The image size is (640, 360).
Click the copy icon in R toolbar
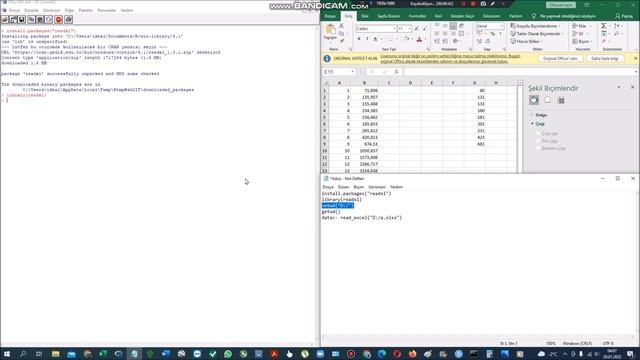(x=31, y=20)
